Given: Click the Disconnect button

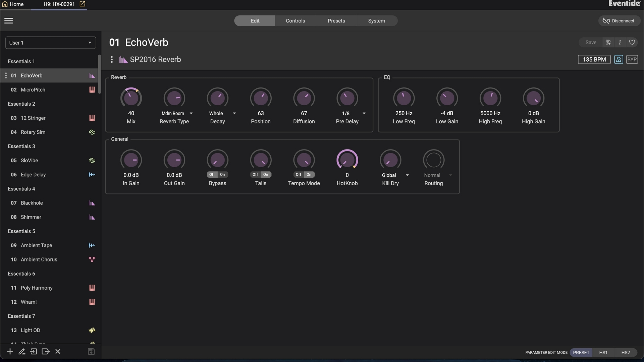Looking at the screenshot, I should (x=619, y=21).
